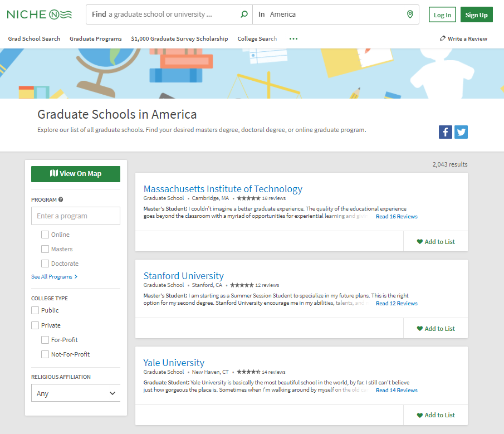Click Stanford star rating

point(242,285)
